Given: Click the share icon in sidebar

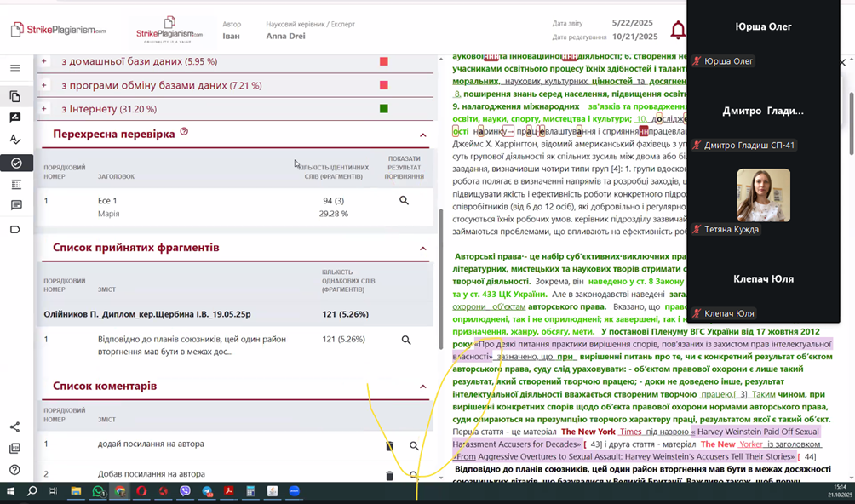Looking at the screenshot, I should pyautogui.click(x=15, y=427).
